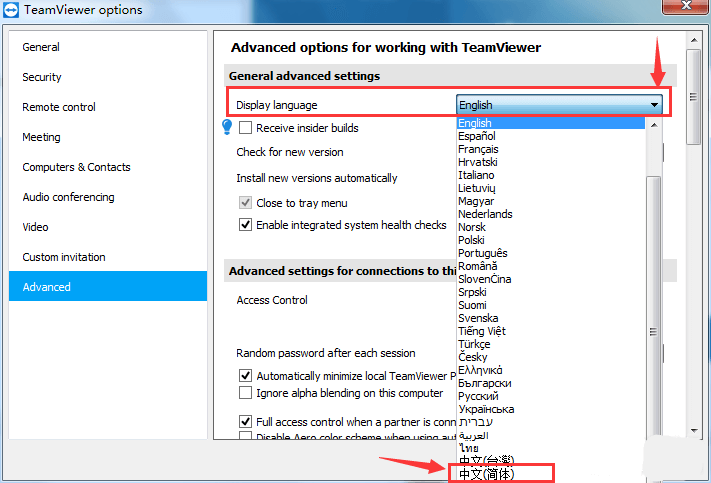Pick Nederlands from the language list
The height and width of the screenshot is (483, 711).
tap(550, 214)
